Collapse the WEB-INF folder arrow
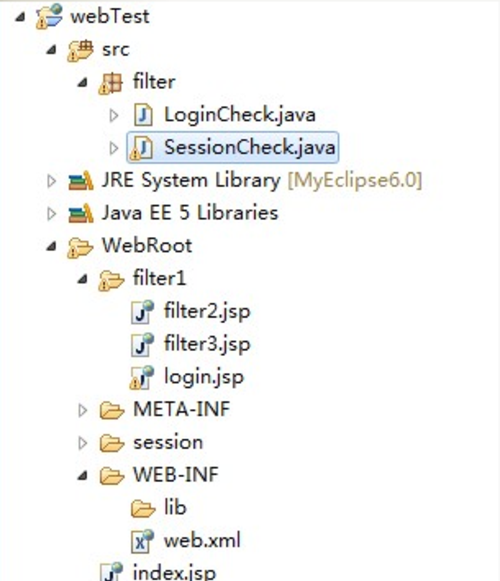 pyautogui.click(x=83, y=475)
